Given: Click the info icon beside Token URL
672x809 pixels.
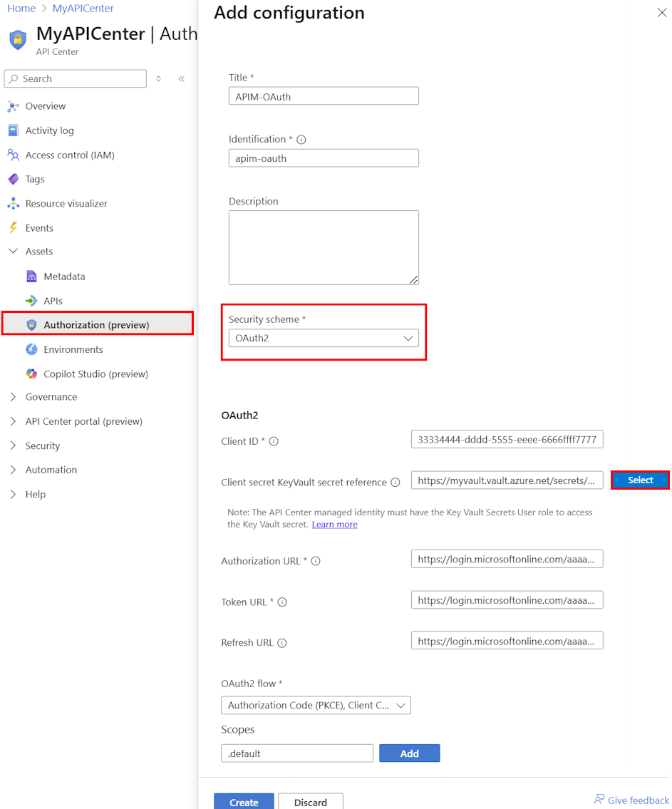Looking at the screenshot, I should [x=282, y=602].
